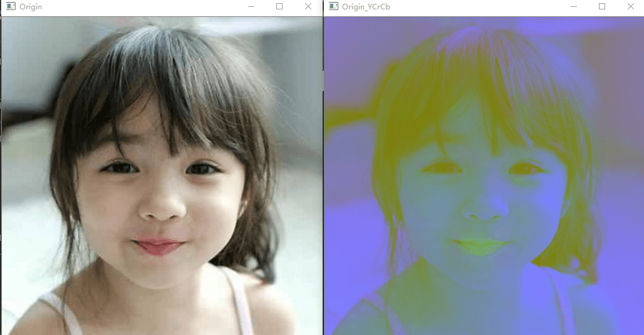Maximize the Origin_YCrCb window
The height and width of the screenshot is (335, 644).
point(602,6)
